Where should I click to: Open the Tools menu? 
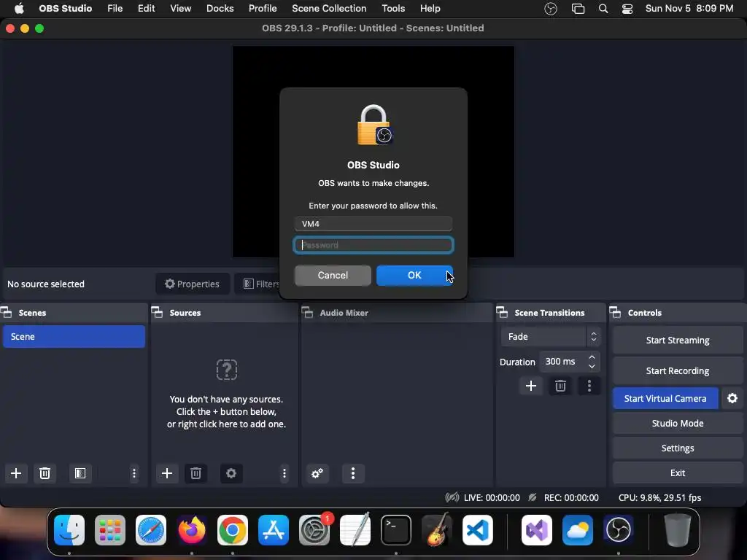(393, 9)
